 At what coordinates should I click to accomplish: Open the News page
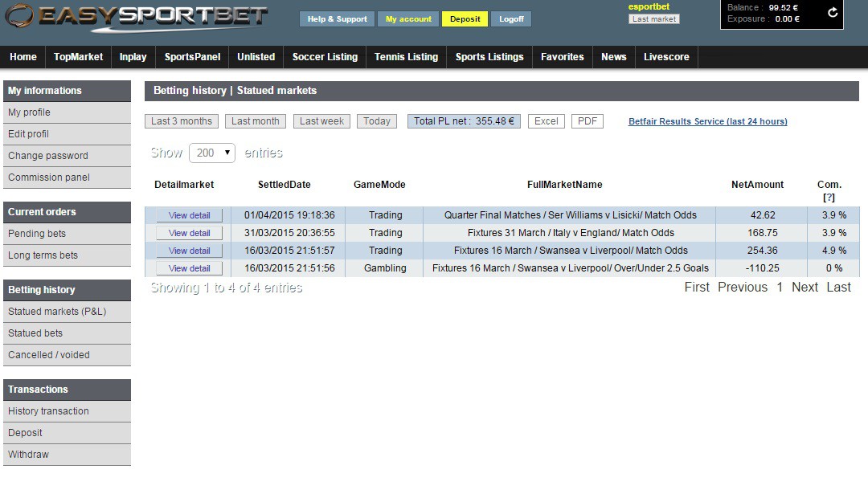pyautogui.click(x=614, y=57)
